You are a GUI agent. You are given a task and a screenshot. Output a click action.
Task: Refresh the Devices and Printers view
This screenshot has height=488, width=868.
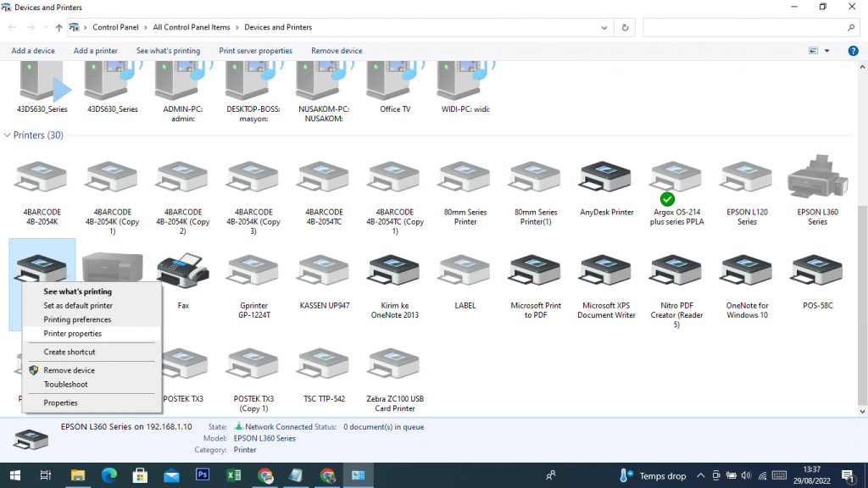(625, 28)
